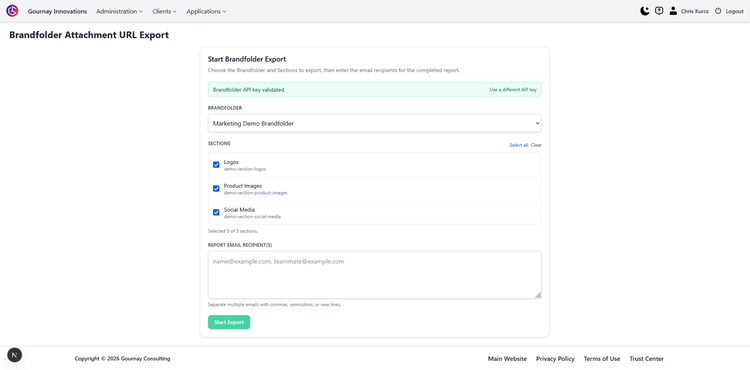Click Brandfolder Attachment URL Export heading
This screenshot has height=370, width=750.
click(x=89, y=35)
